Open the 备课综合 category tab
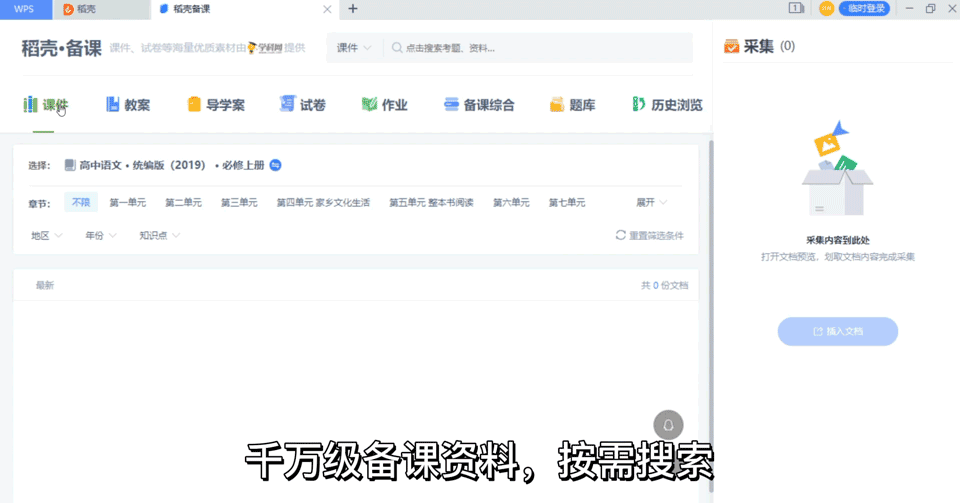The image size is (960, 503). tap(479, 105)
